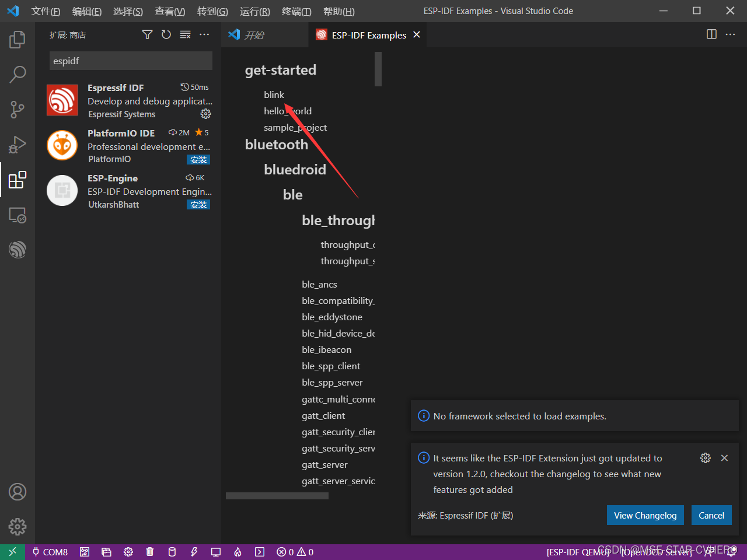The height and width of the screenshot is (560, 747).
Task: Open Run and Debug view
Action: (x=18, y=144)
